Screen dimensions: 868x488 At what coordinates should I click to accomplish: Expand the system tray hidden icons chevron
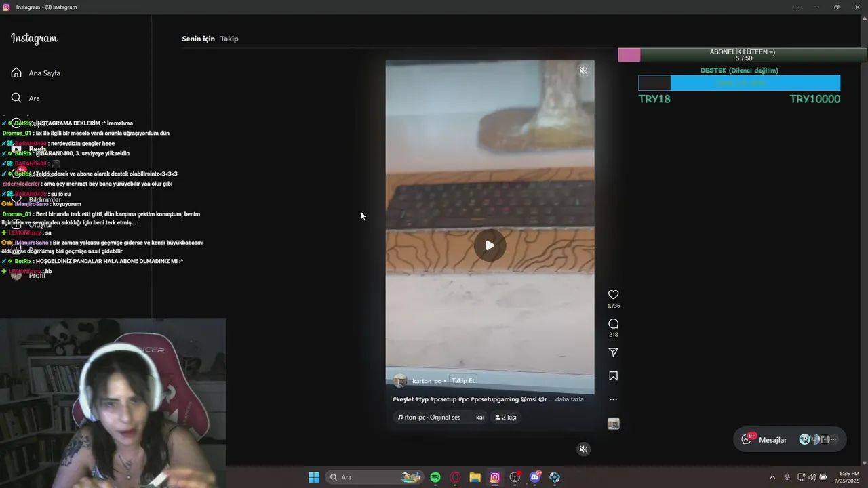click(772, 477)
